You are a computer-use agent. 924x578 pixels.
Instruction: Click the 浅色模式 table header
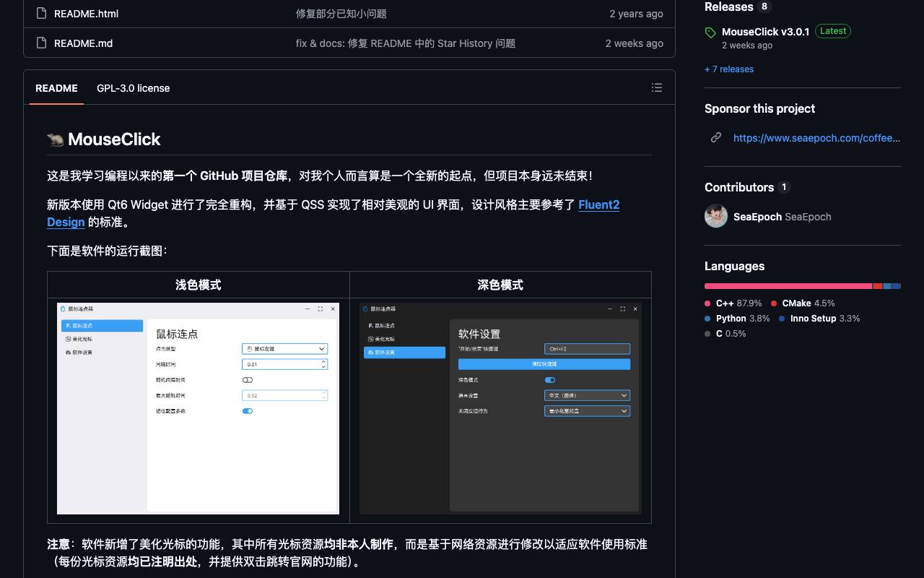(x=199, y=285)
